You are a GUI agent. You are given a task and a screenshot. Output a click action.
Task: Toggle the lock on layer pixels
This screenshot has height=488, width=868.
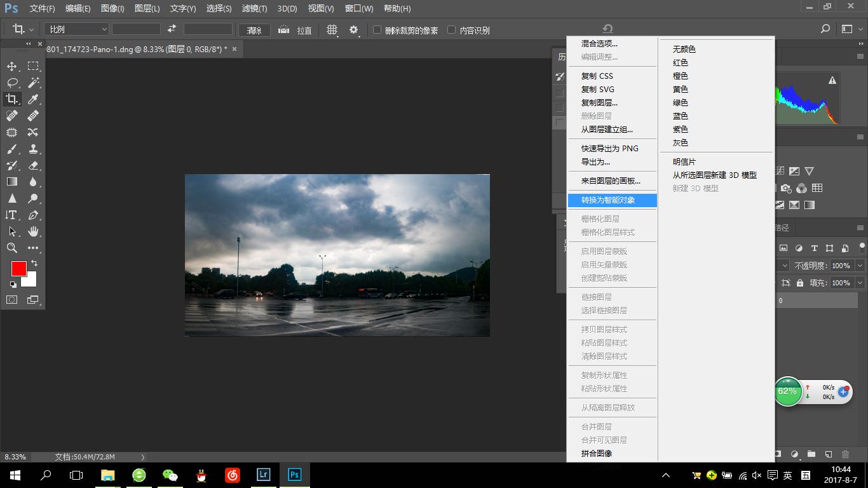[801, 283]
